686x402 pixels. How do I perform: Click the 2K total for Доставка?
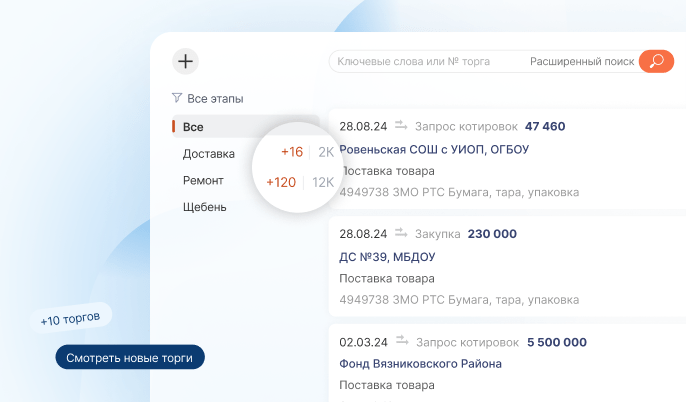click(x=326, y=152)
